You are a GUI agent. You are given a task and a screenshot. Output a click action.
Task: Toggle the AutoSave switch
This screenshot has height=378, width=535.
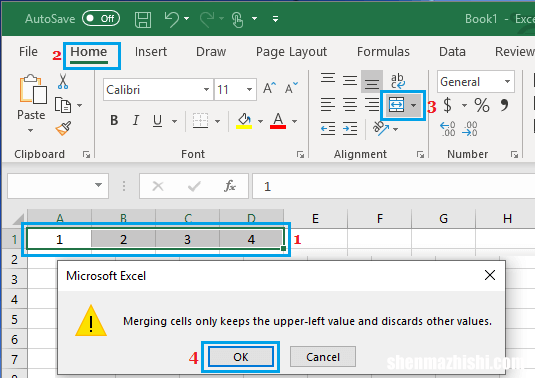coord(101,18)
